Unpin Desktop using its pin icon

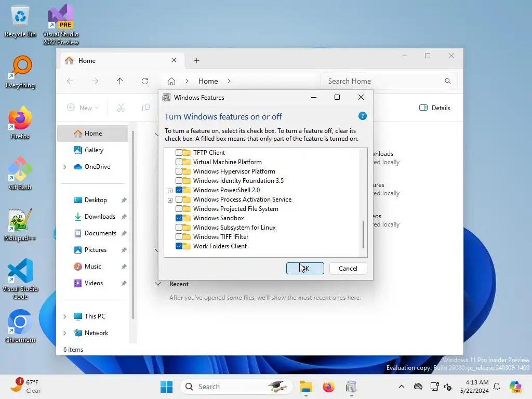click(x=124, y=200)
